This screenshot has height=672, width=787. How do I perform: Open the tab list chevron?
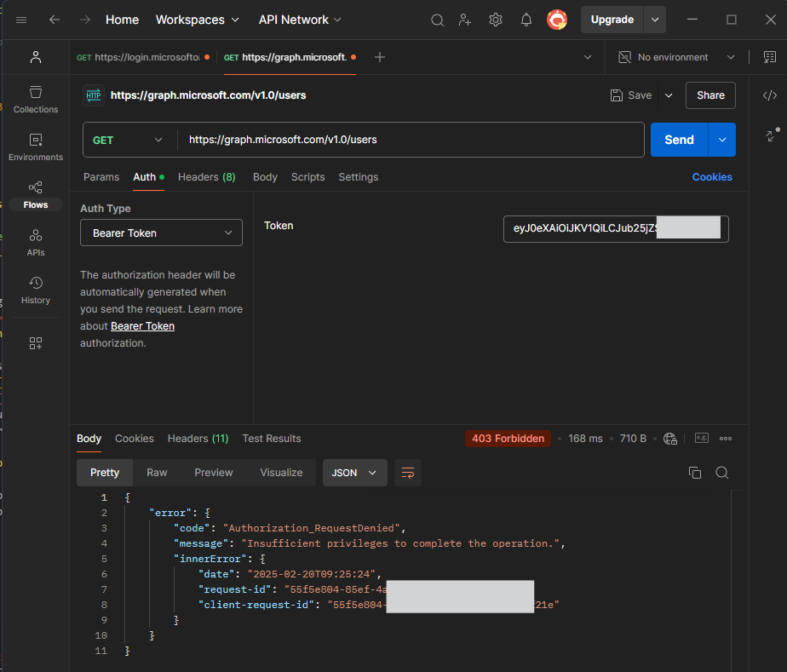(x=587, y=57)
